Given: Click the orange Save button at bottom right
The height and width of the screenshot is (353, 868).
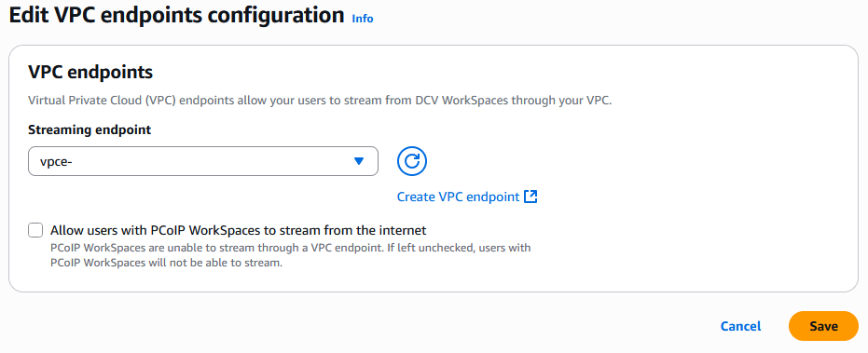Looking at the screenshot, I should 823,326.
